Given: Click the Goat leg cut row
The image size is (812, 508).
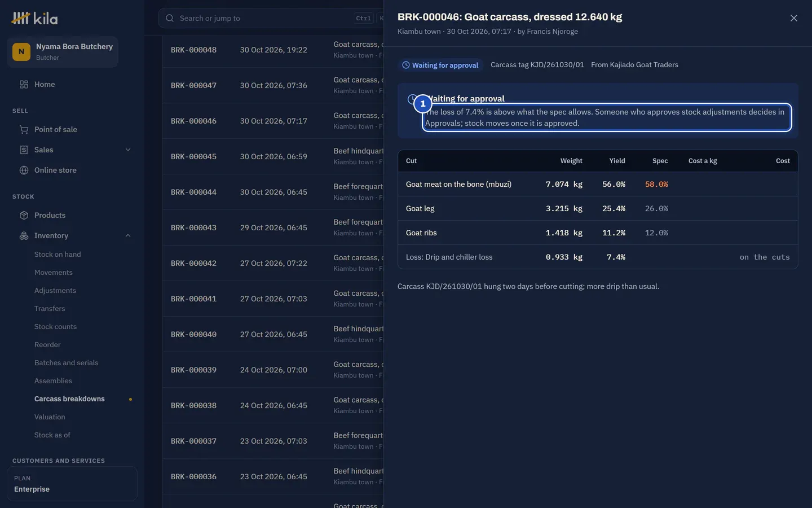Looking at the screenshot, I should (x=598, y=208).
